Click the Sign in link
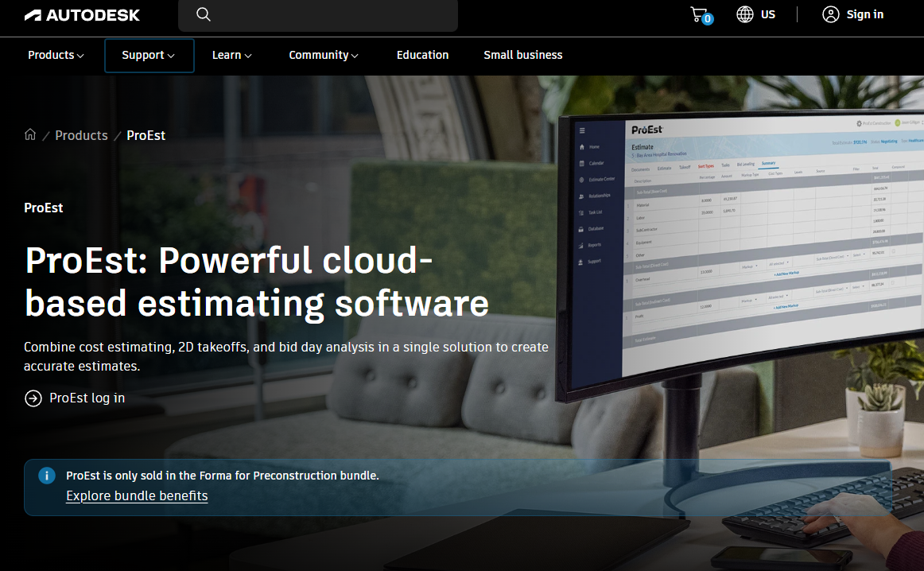 [x=864, y=15]
